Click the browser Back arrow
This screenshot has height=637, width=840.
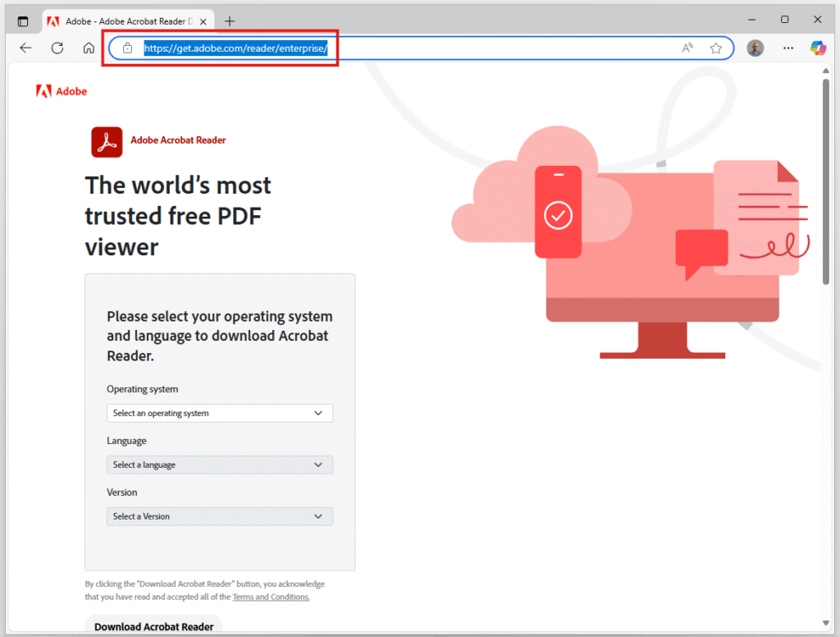coord(25,48)
